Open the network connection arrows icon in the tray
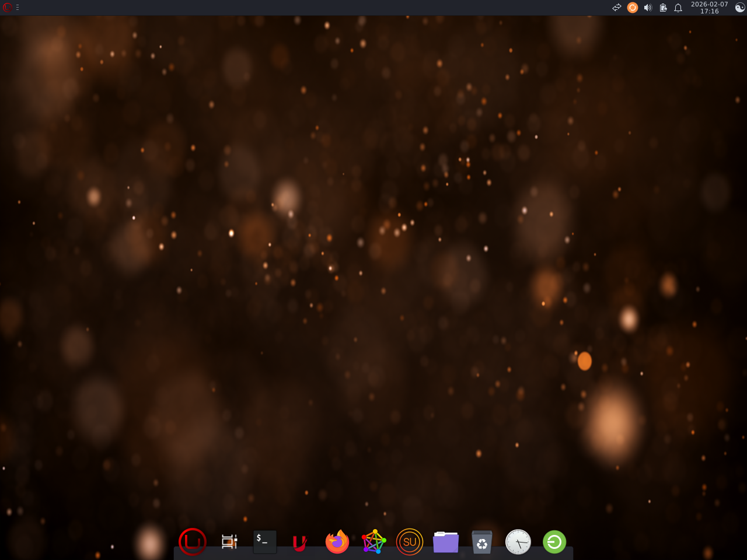 (617, 8)
